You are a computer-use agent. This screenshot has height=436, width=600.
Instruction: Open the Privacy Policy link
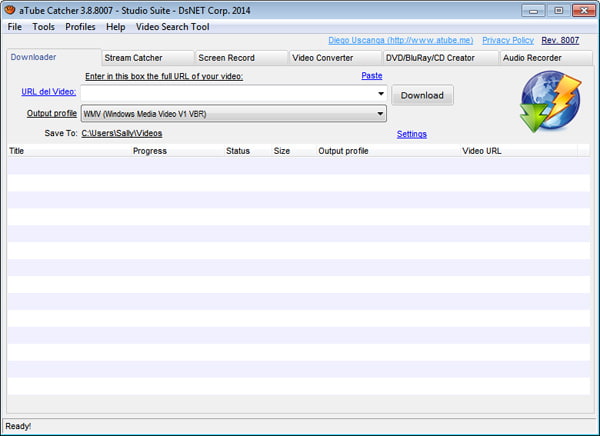pyautogui.click(x=508, y=40)
